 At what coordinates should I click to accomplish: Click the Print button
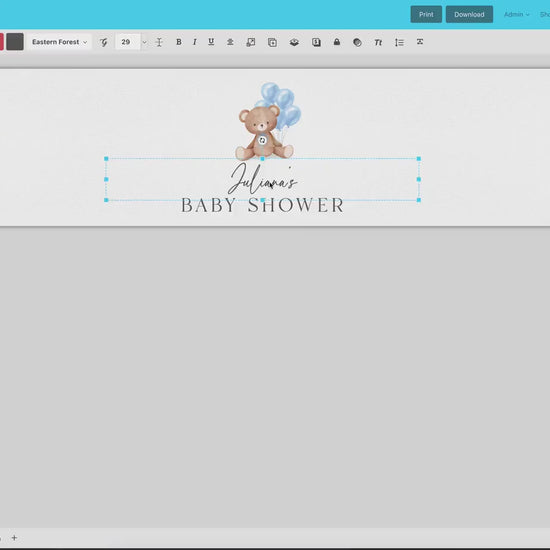point(426,14)
